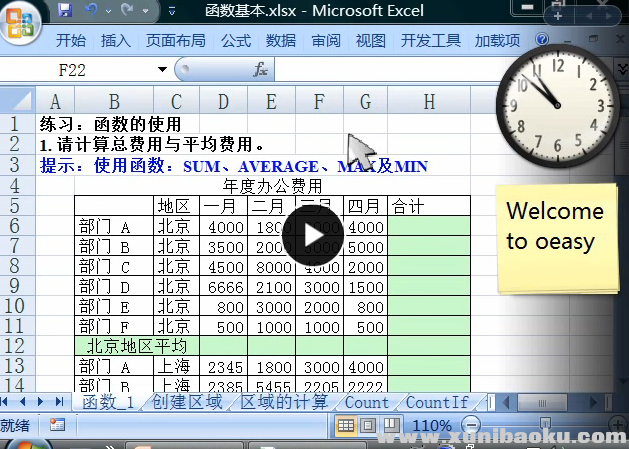
Task: Switch to Page Break Preview view
Action: point(390,426)
